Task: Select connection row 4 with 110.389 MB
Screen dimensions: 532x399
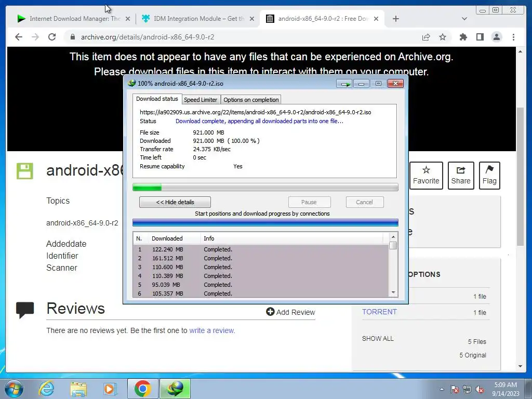Action: (x=261, y=276)
